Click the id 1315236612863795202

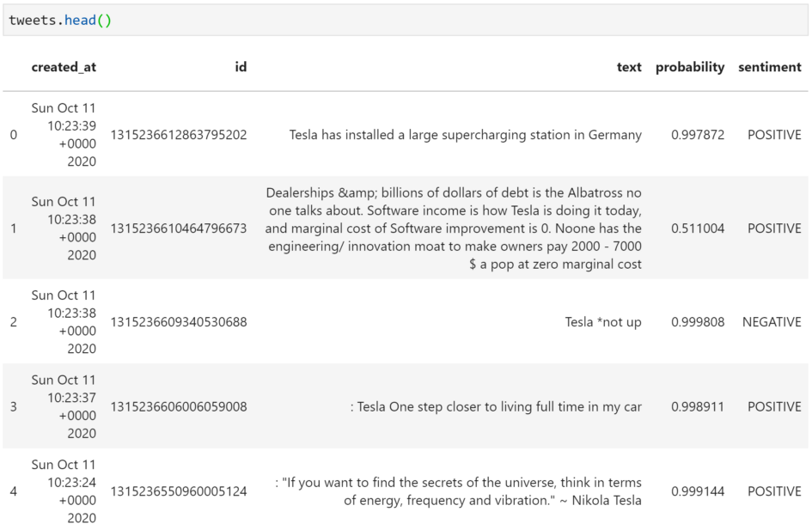tap(179, 135)
